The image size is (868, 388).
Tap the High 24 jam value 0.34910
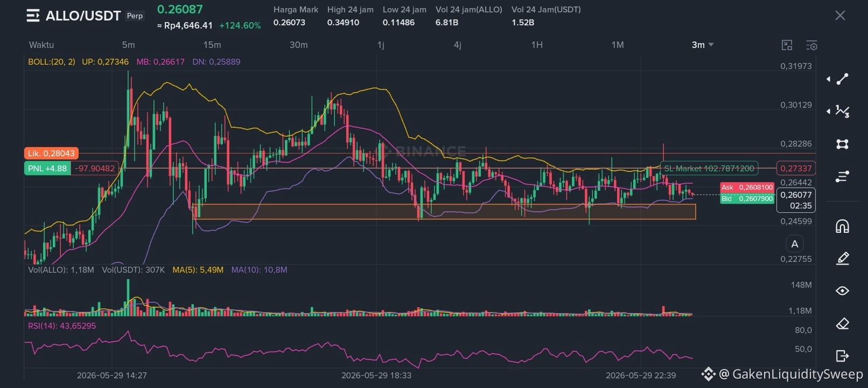click(343, 22)
